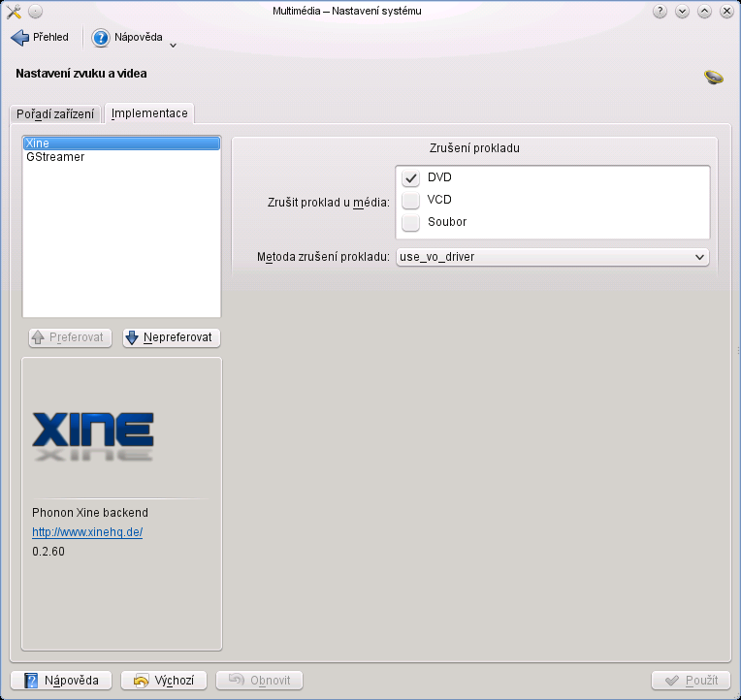Select GStreamer in the backend list
The height and width of the screenshot is (700, 741).
point(122,157)
